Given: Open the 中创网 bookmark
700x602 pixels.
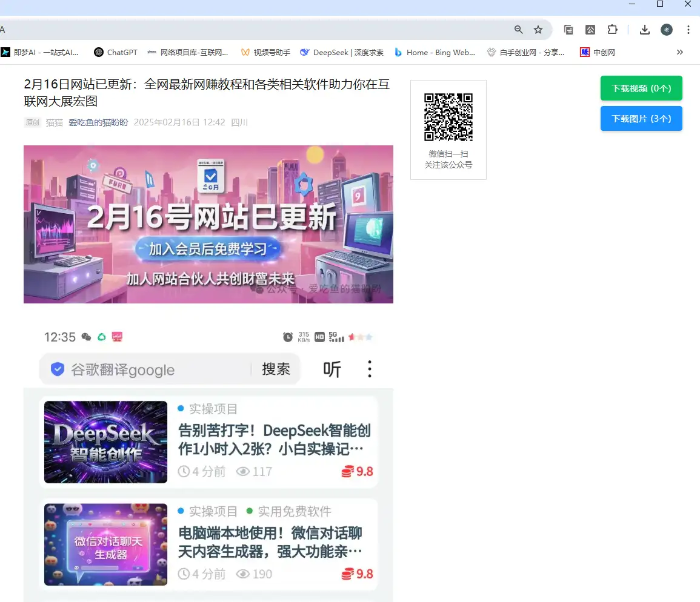Looking at the screenshot, I should (598, 53).
